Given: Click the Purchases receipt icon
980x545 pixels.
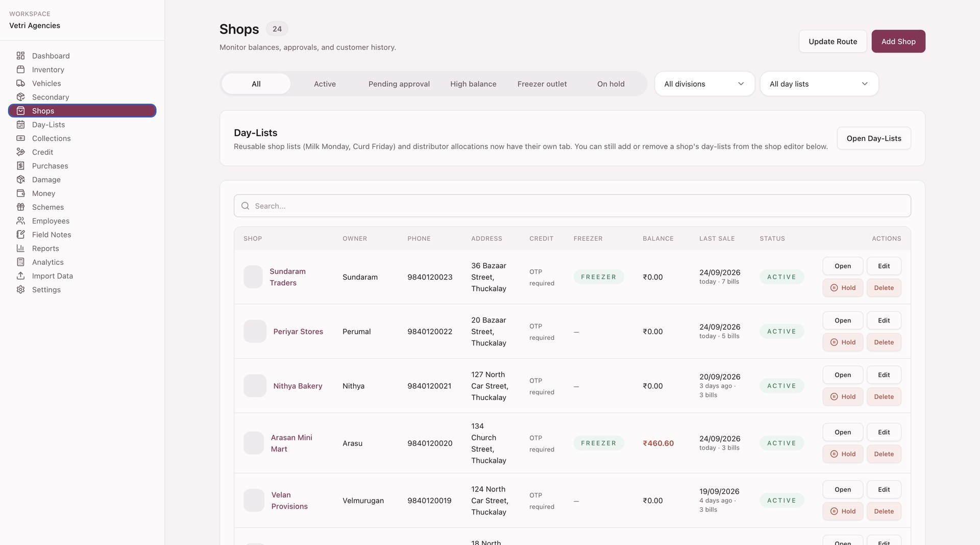Looking at the screenshot, I should 20,166.
